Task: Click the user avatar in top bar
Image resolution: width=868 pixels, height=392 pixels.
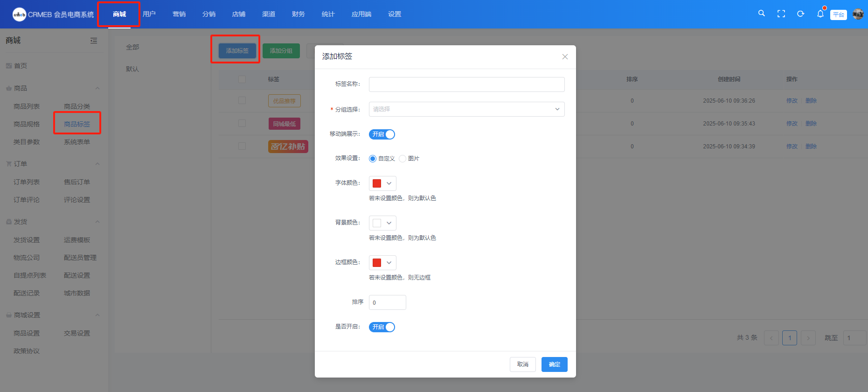Action: point(858,14)
